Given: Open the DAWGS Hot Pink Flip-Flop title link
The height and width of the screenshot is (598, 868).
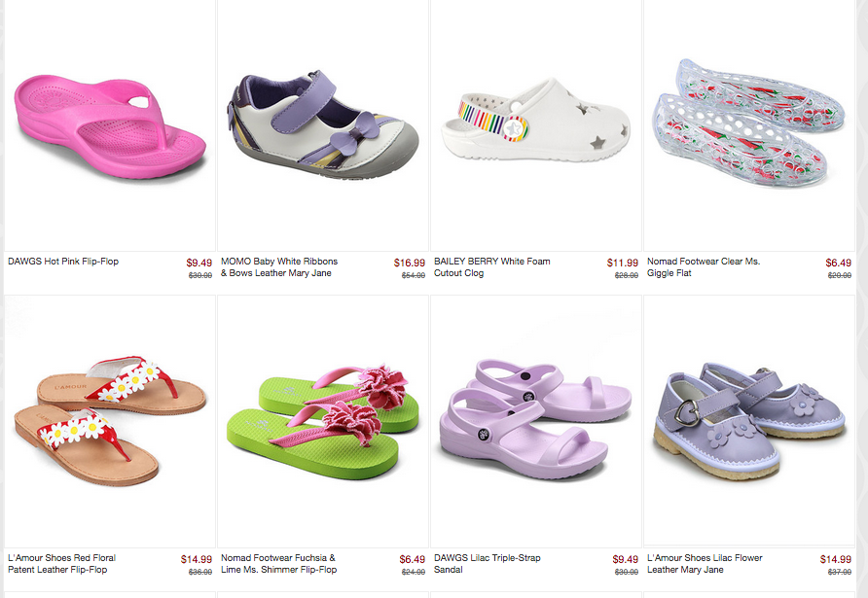Looking at the screenshot, I should [63, 262].
